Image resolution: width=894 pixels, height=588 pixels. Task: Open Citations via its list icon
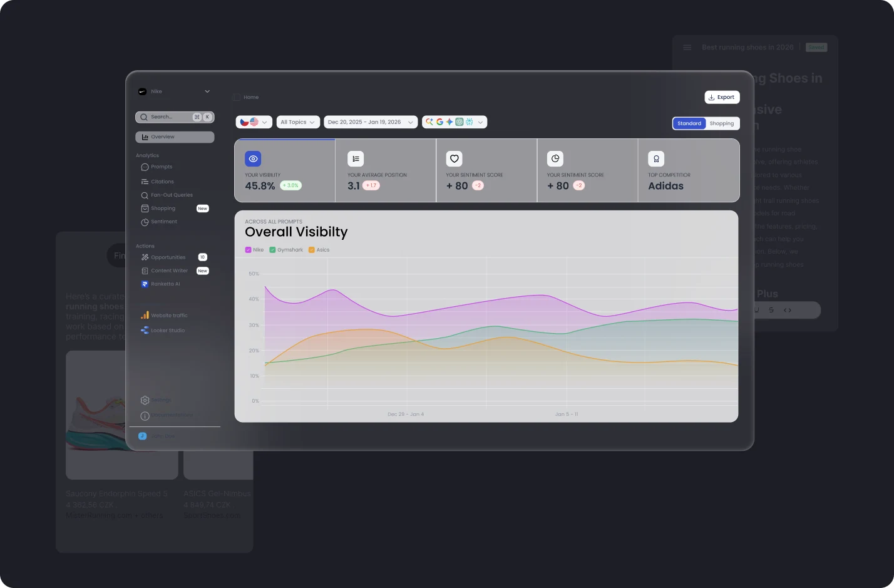(x=145, y=182)
